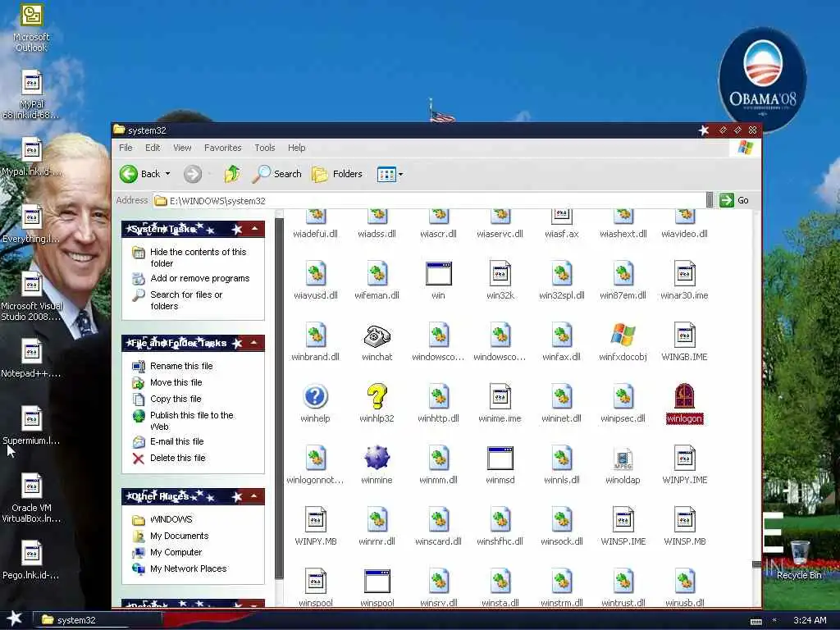Screen dimensions: 840x630
Task: Collapse the Other Places panel
Action: (x=254, y=496)
